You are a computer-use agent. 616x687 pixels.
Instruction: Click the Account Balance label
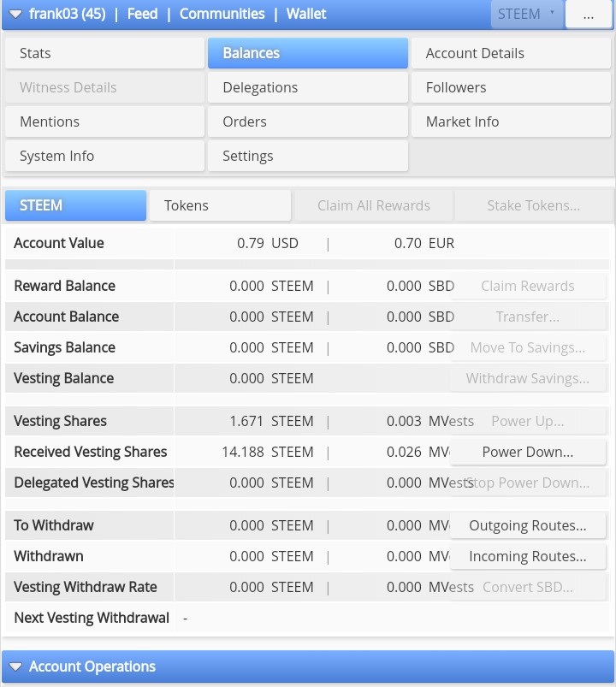tap(66, 317)
